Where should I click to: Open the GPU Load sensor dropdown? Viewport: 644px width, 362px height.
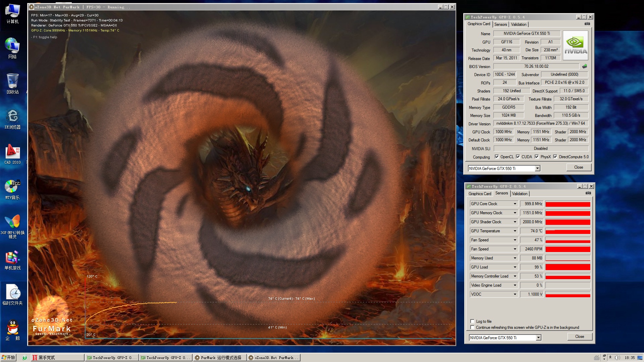[515, 267]
